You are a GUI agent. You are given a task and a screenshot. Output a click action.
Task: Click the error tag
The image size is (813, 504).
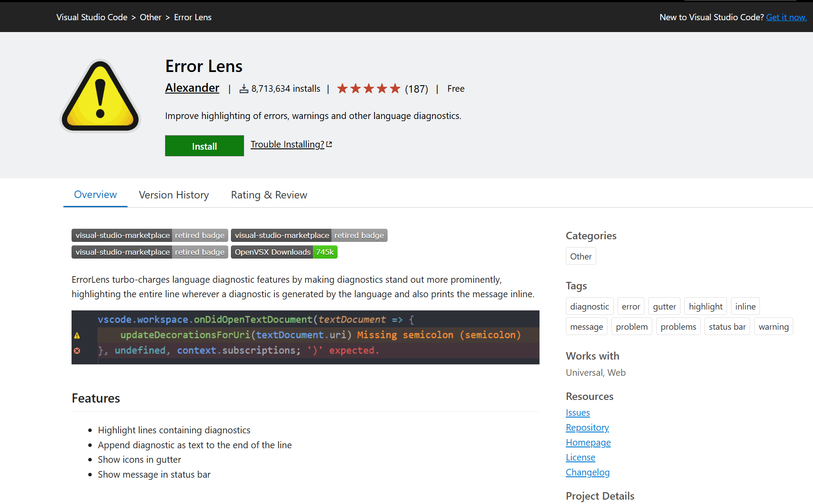point(631,306)
